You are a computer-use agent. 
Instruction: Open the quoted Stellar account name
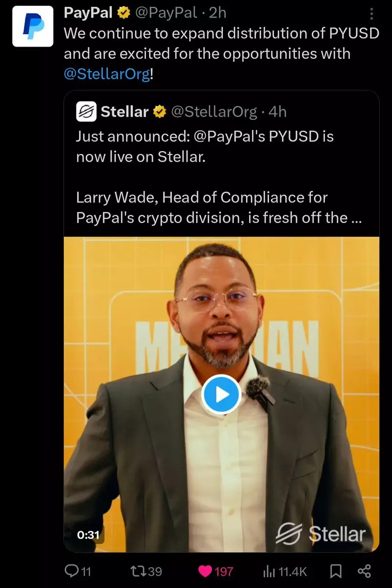[124, 112]
